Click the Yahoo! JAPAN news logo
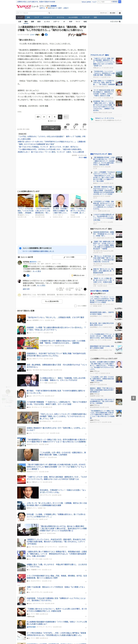The height and width of the screenshot is (644, 138). tap(27, 7)
